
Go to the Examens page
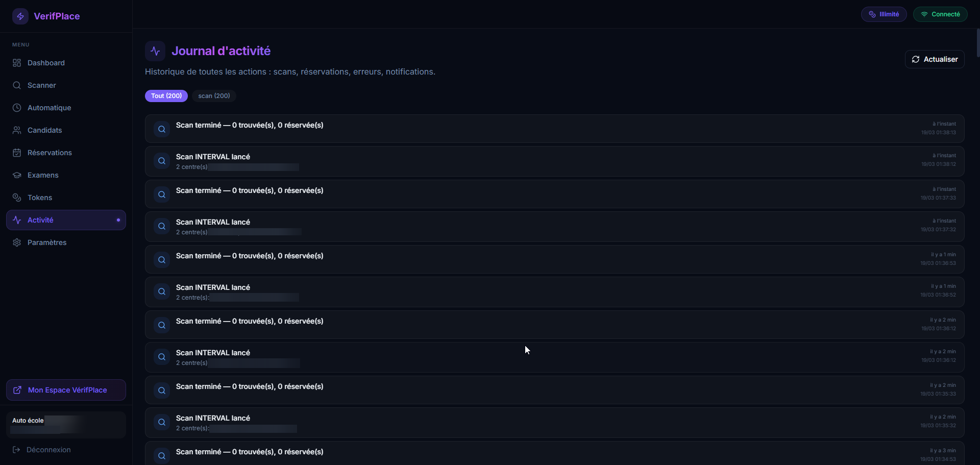(43, 175)
